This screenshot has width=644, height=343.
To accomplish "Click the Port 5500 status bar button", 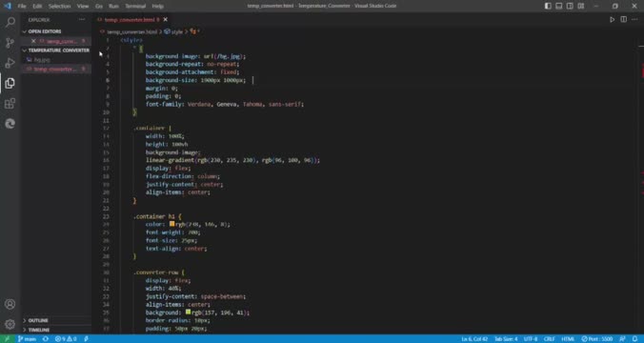I will point(596,339).
